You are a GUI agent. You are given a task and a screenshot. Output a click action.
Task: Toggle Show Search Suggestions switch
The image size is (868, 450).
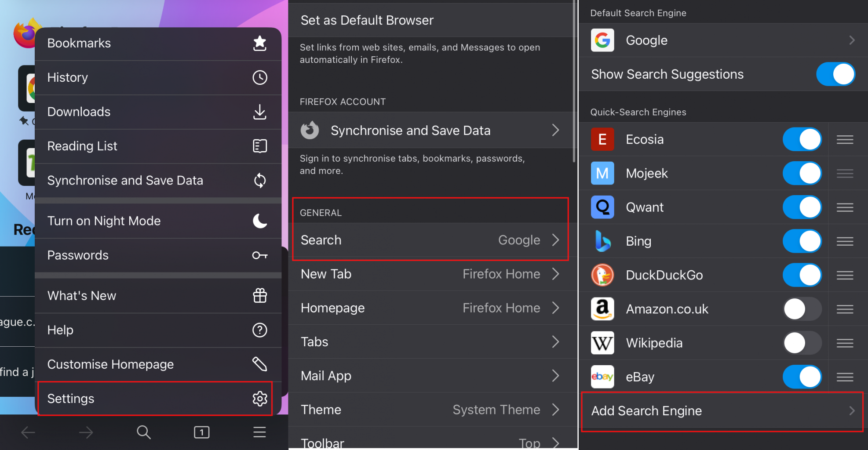[x=835, y=74]
